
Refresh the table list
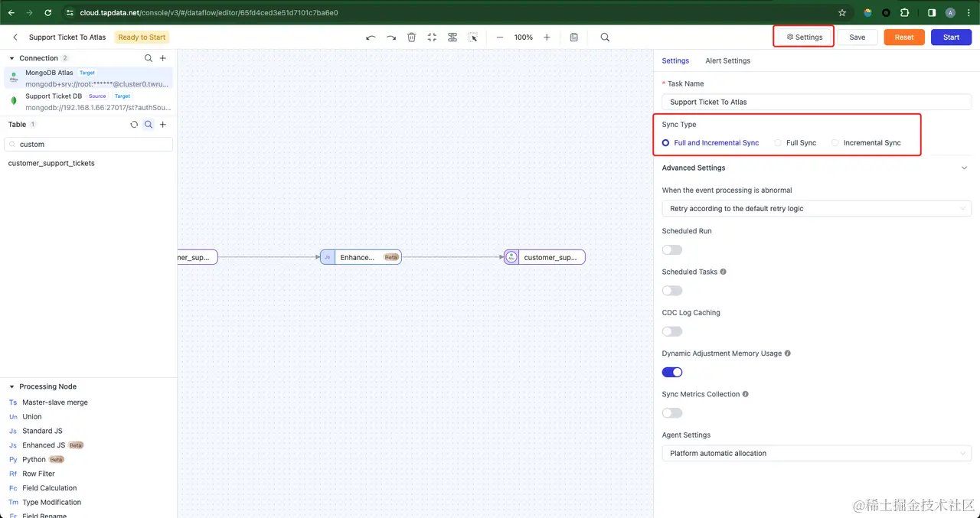click(x=134, y=124)
